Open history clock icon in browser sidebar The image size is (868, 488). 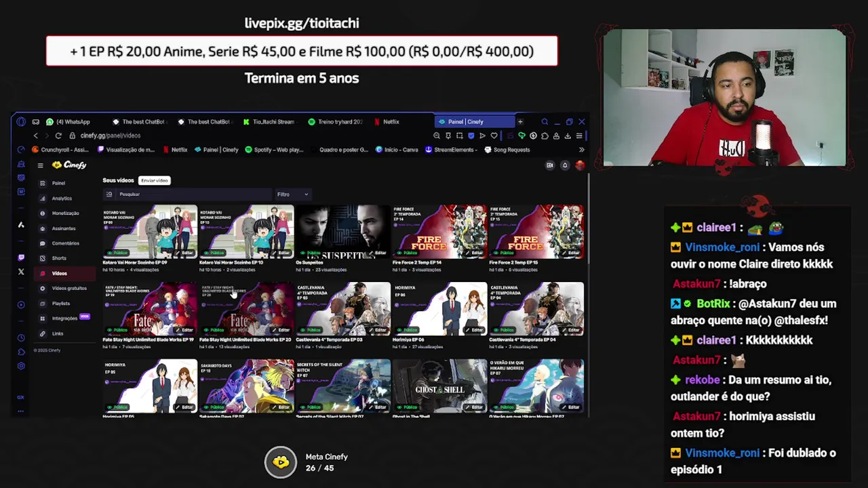coord(21,338)
